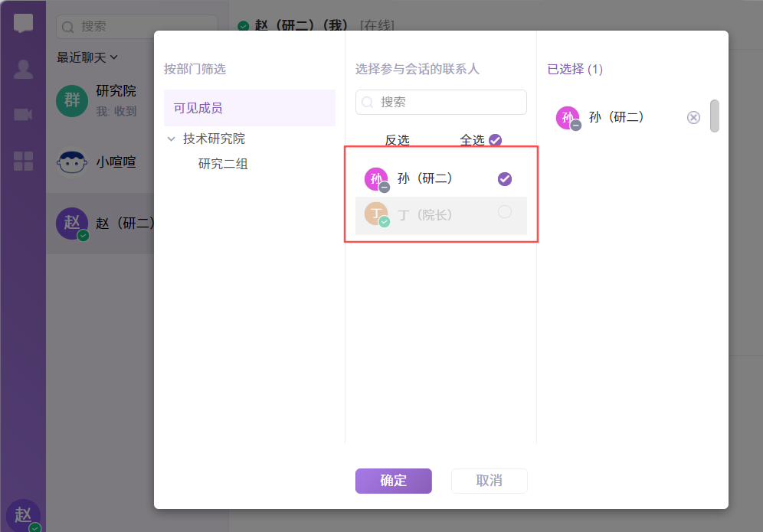Open the chat messages sidebar icon
Screen dimensions: 763x532
[23, 22]
